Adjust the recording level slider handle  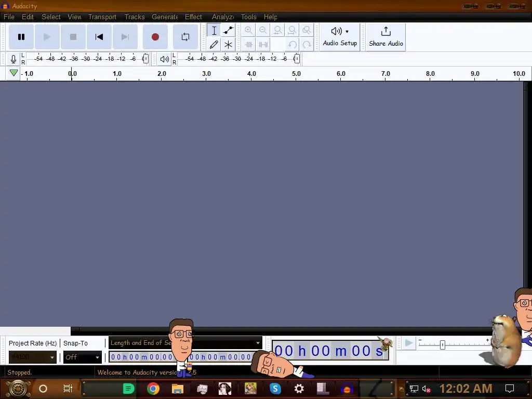click(145, 59)
